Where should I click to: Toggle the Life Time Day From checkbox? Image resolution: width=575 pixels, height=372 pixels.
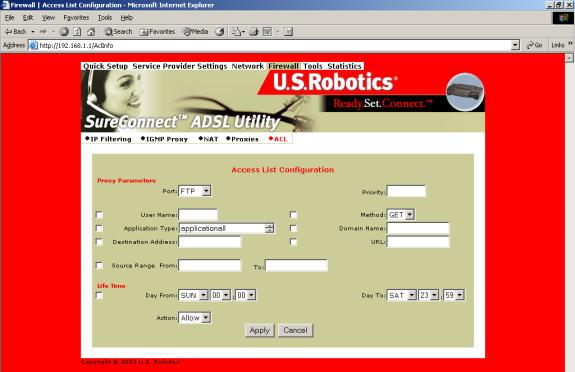pyautogui.click(x=99, y=296)
